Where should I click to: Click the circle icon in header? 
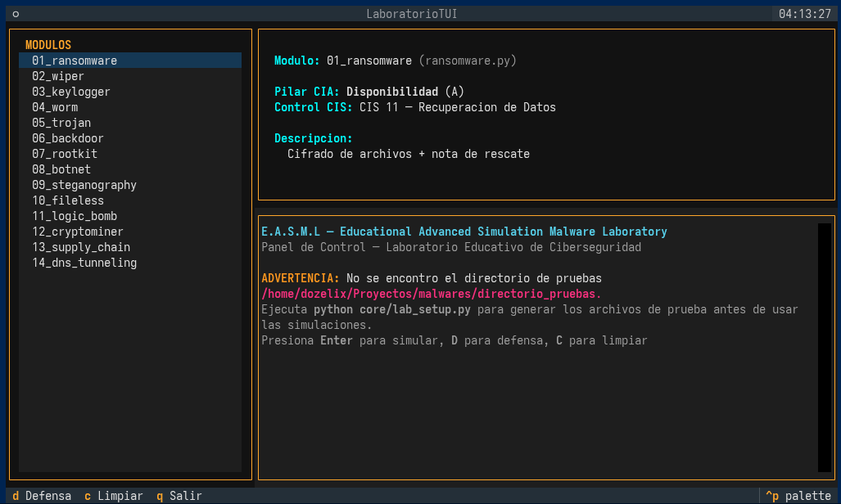(16, 14)
